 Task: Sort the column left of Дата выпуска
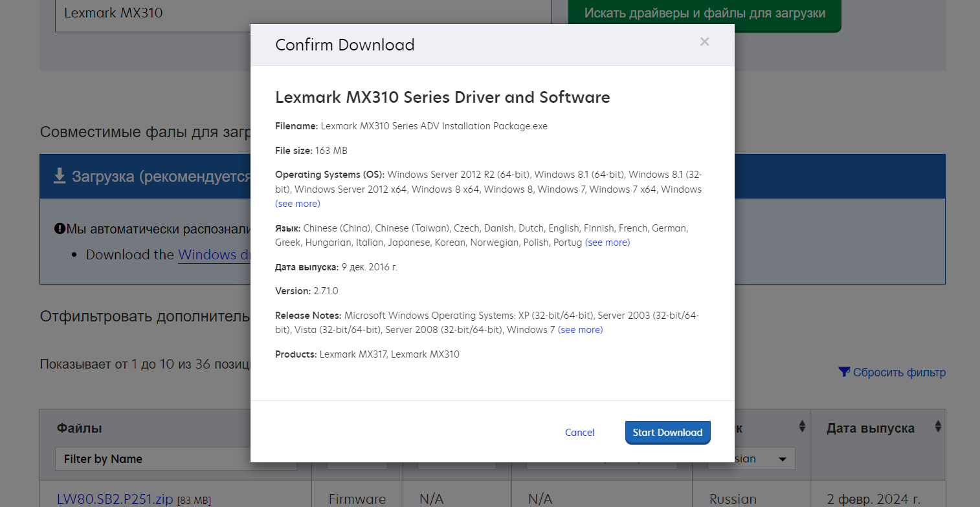802,427
